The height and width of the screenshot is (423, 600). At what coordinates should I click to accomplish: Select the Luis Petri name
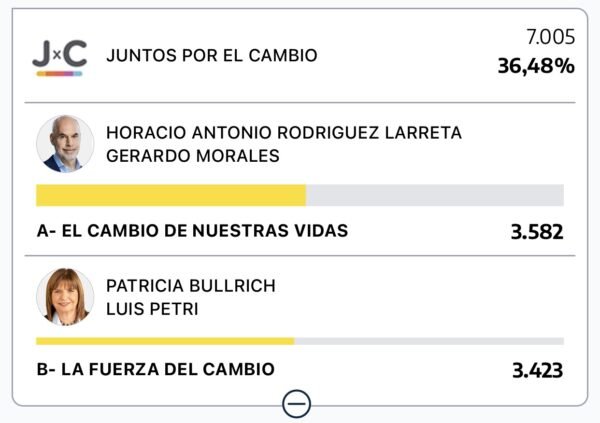click(x=152, y=309)
